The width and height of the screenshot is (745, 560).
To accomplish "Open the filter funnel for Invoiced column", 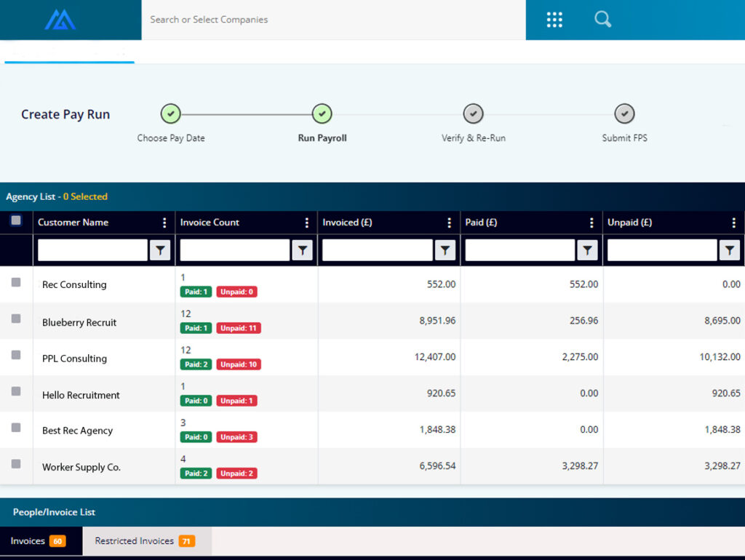I will [445, 249].
